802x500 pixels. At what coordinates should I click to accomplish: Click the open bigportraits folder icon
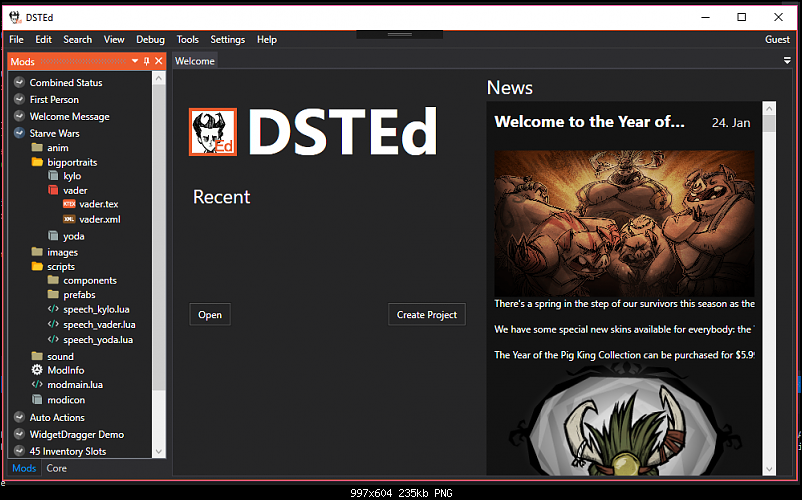tap(37, 162)
